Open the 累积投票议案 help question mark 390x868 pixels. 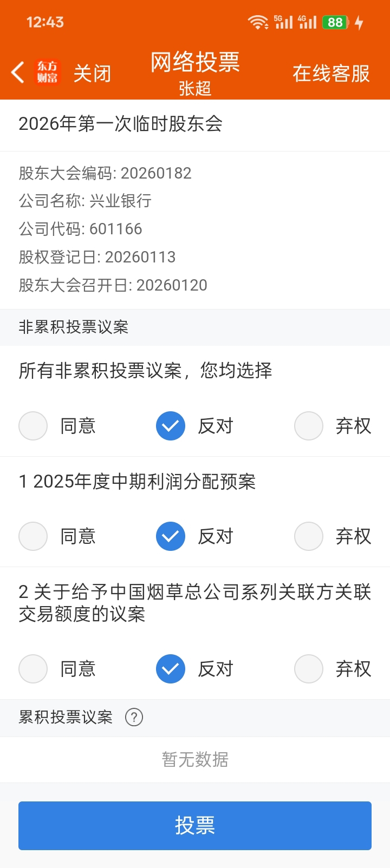[134, 717]
